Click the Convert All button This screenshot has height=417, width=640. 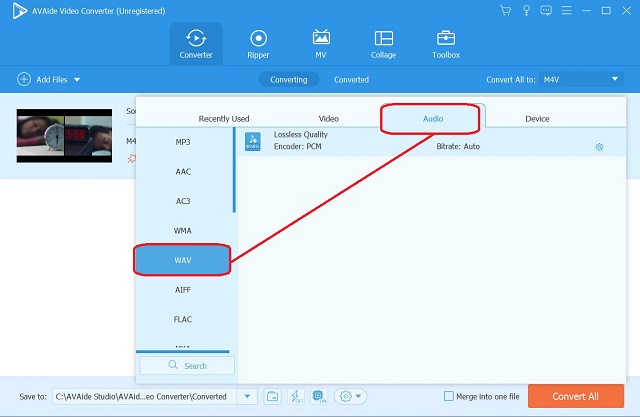[576, 396]
